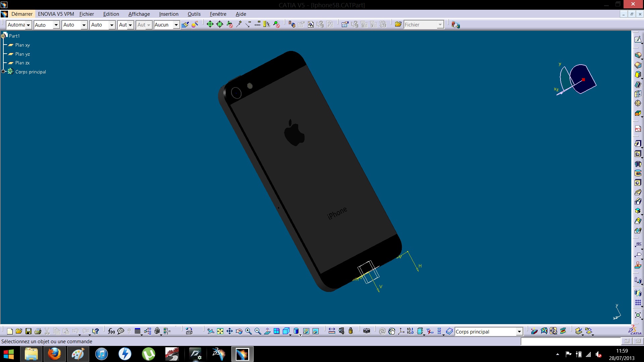This screenshot has width=644, height=362.
Task: Click the Painter brush icon in top toolbar
Action: click(185, 24)
